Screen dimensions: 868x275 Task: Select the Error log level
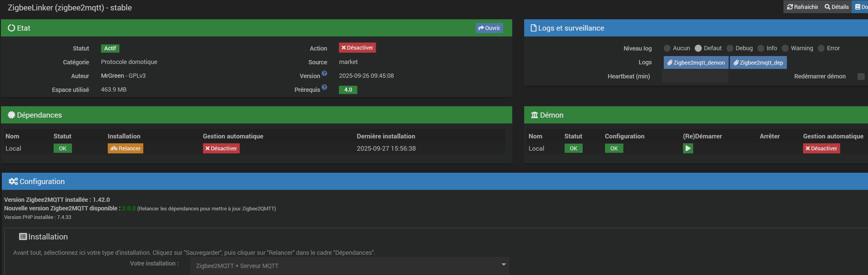(x=821, y=48)
